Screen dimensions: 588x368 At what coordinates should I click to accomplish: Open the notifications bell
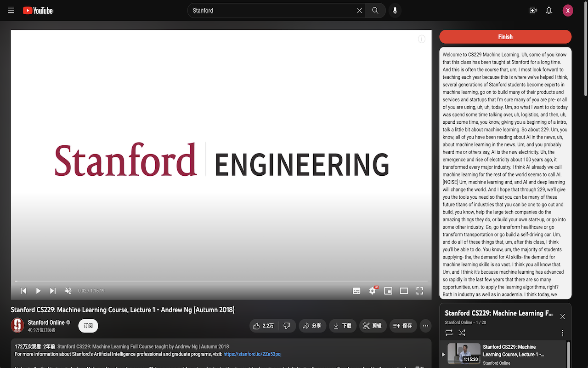[x=549, y=11]
